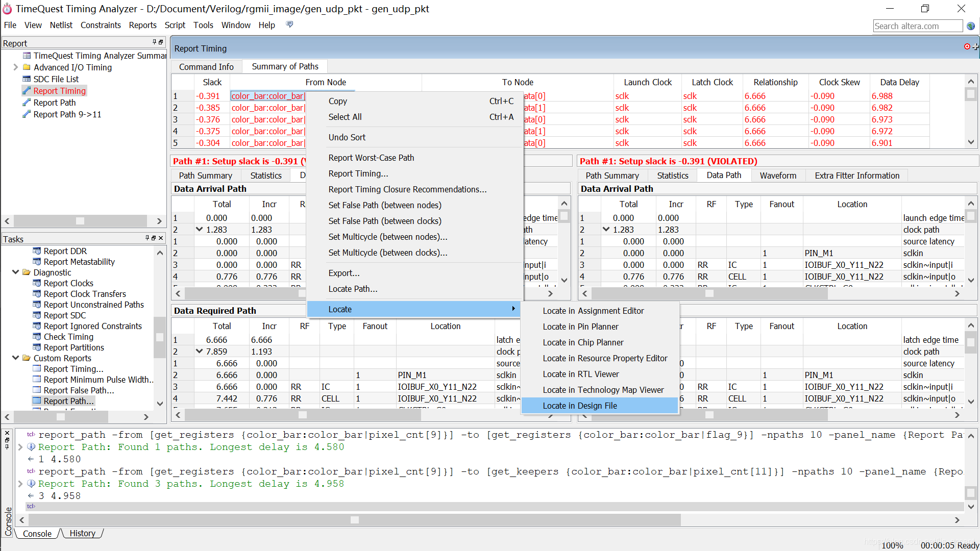The image size is (980, 551).
Task: Float the Report panel with its undock icon
Action: point(161,42)
